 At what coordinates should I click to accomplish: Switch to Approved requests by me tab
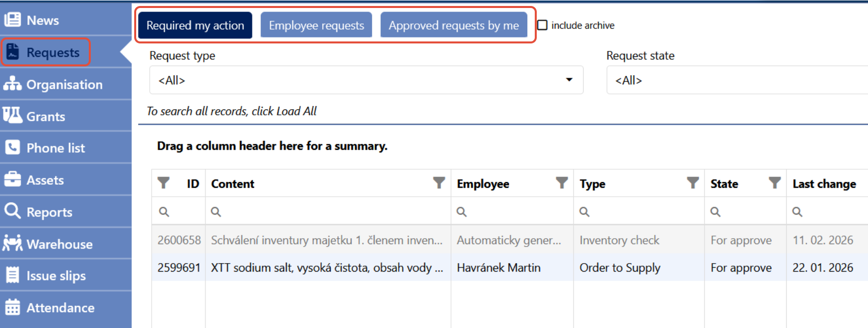pos(454,25)
